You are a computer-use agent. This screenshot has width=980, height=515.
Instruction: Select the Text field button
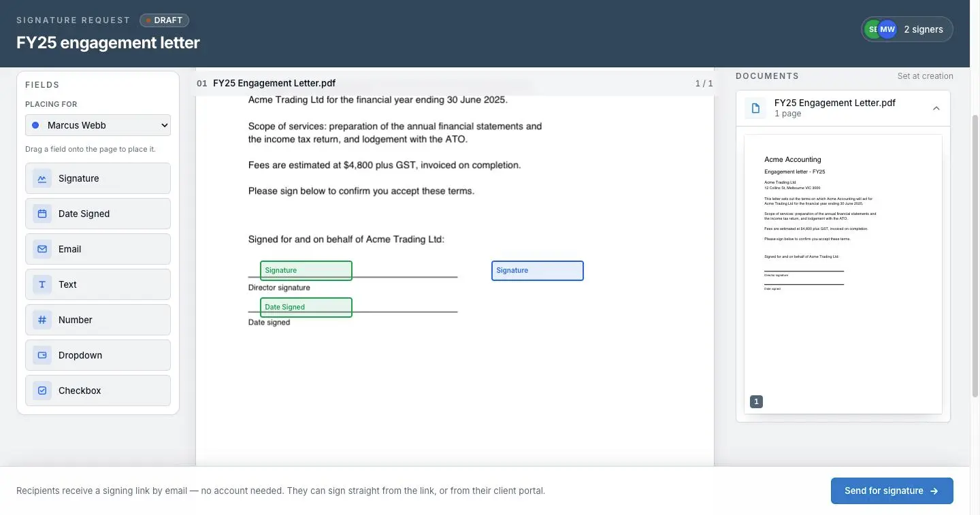98,284
